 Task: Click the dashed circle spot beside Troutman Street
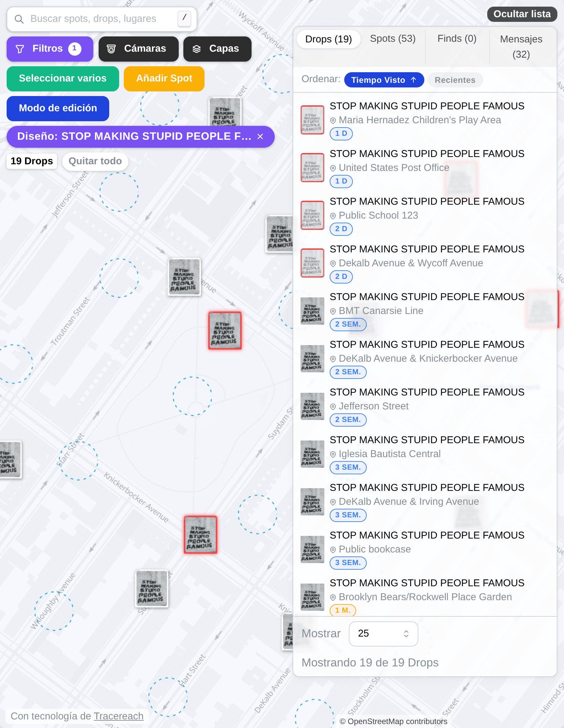coord(119,278)
